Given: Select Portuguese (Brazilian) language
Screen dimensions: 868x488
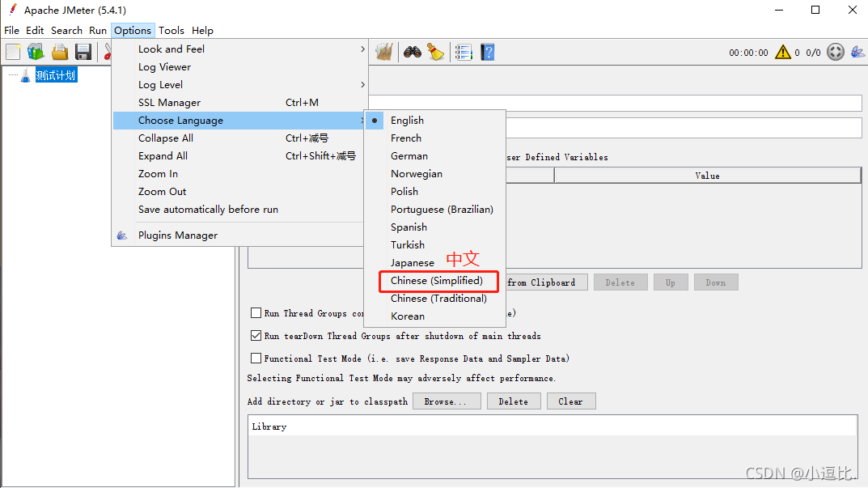Looking at the screenshot, I should click(434, 210).
